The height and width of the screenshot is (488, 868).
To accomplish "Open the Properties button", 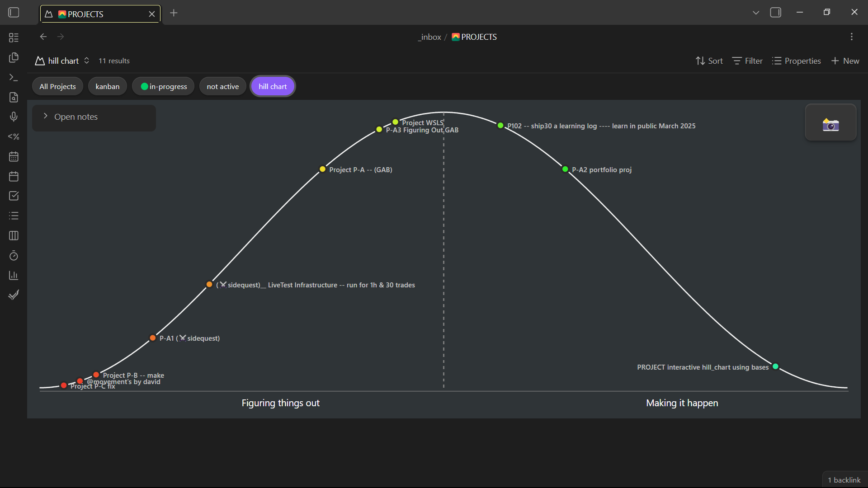I will click(797, 61).
